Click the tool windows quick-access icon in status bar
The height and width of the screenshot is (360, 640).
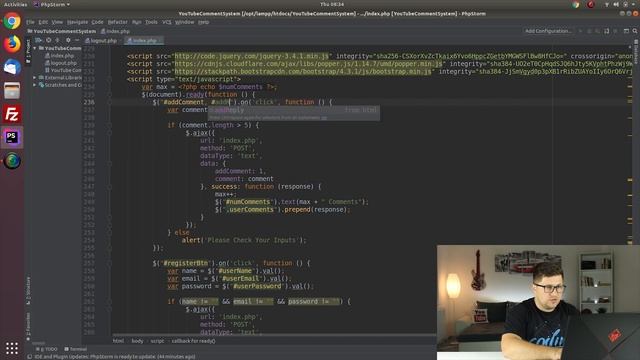29,357
